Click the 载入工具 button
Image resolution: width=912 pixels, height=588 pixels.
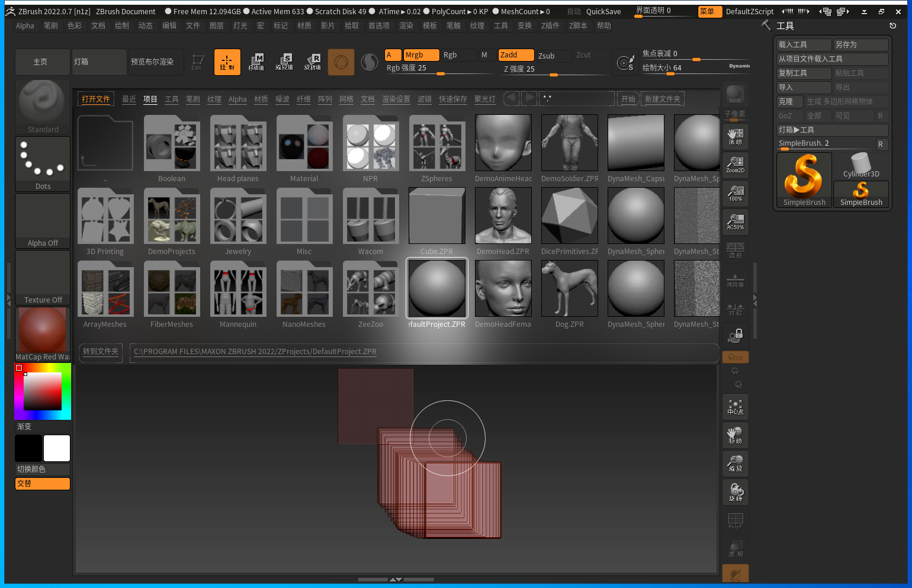pyautogui.click(x=804, y=45)
